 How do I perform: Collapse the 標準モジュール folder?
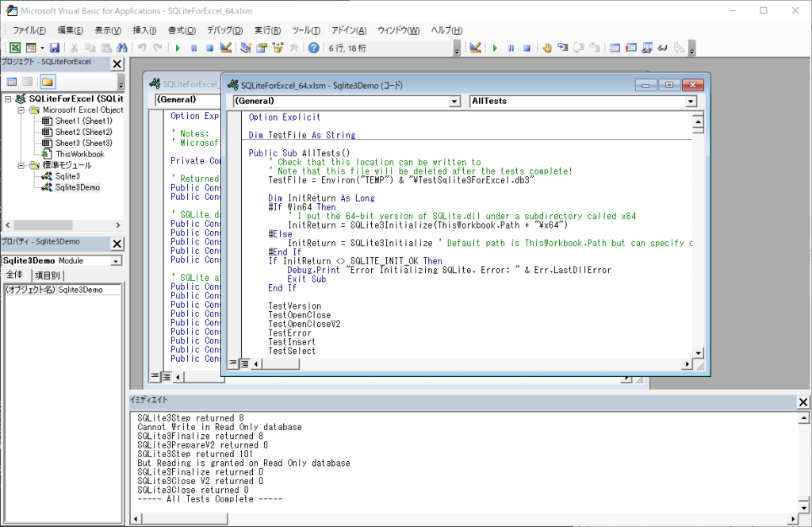(21, 165)
